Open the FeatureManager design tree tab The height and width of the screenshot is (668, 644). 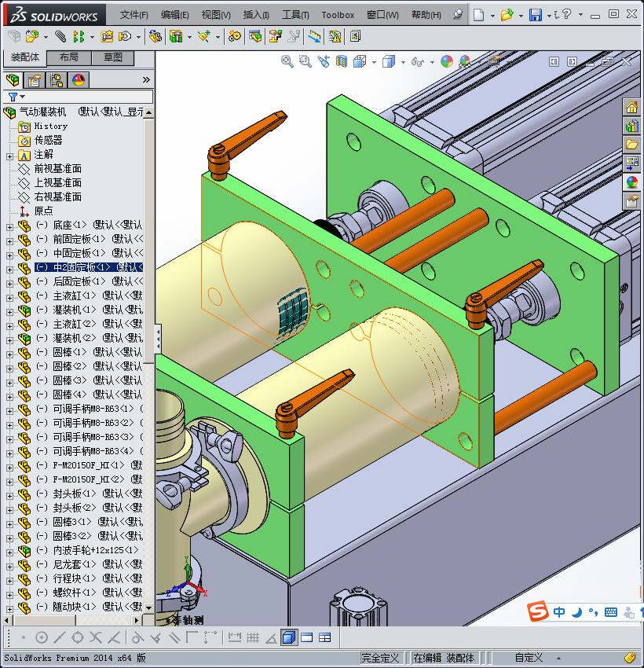(13, 79)
